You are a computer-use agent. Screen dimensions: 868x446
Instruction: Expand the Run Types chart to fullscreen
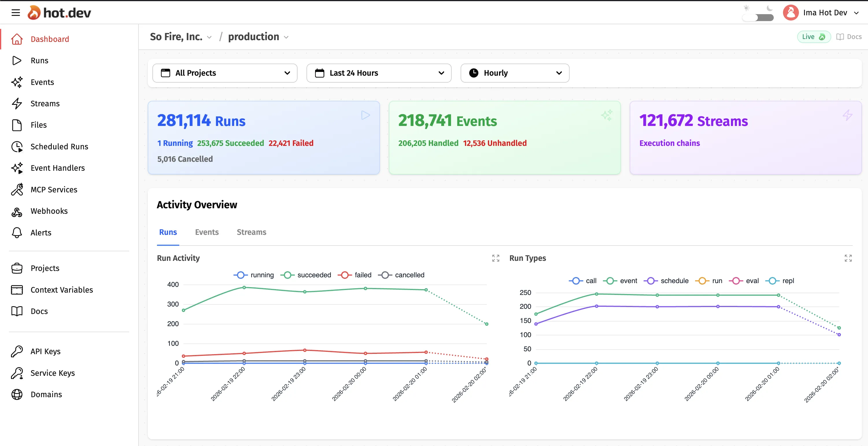848,258
